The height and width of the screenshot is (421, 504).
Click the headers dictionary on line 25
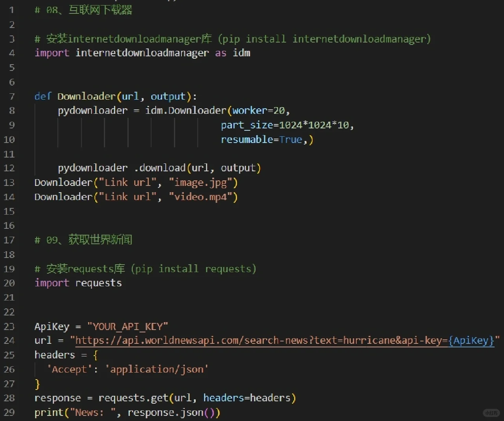point(55,355)
